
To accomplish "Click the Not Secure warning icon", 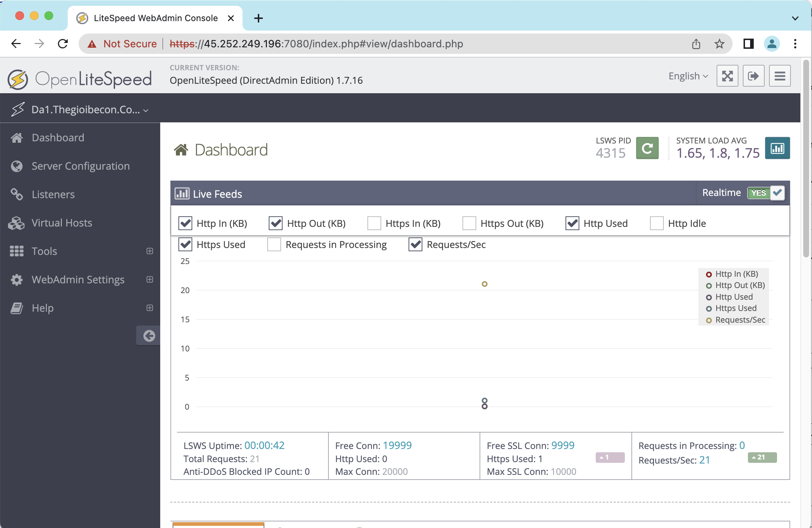I will 92,44.
